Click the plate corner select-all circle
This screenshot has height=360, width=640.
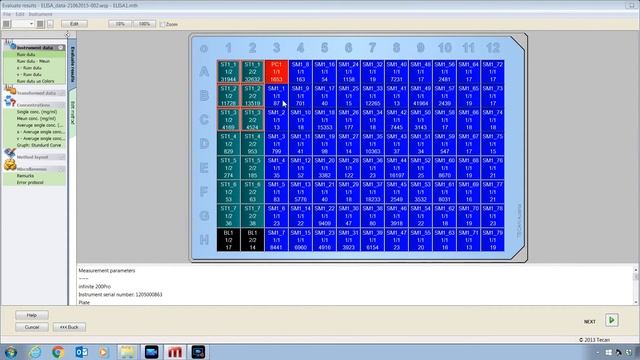tap(204, 49)
